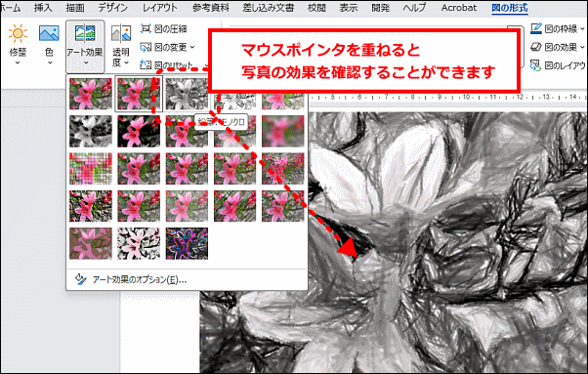This screenshot has width=588, height=374.
Task: Switch to the 描画 ribbon tab
Action: point(75,8)
